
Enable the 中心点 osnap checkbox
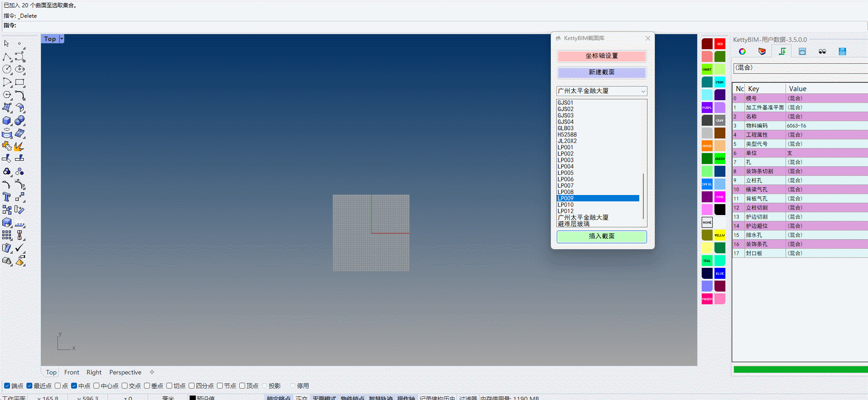coord(96,386)
